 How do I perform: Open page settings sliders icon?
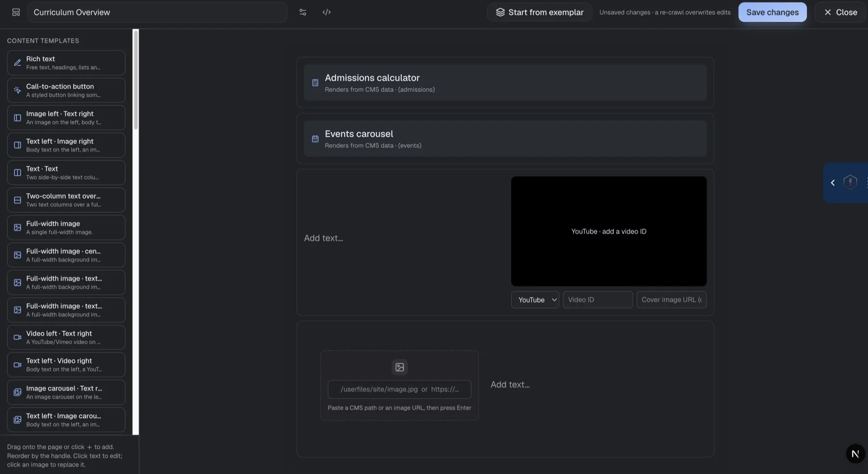pos(303,12)
